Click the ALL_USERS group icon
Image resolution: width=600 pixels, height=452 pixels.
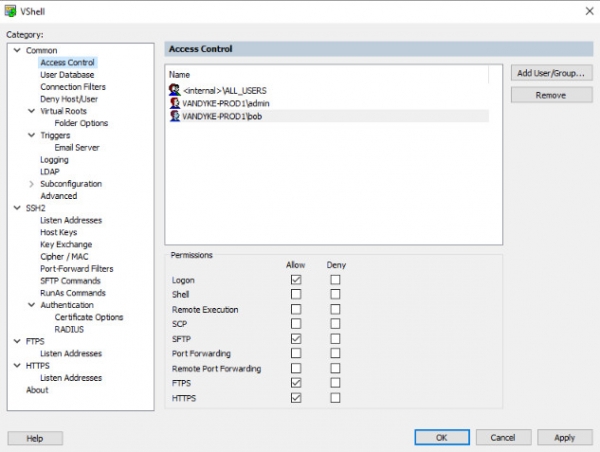point(175,90)
